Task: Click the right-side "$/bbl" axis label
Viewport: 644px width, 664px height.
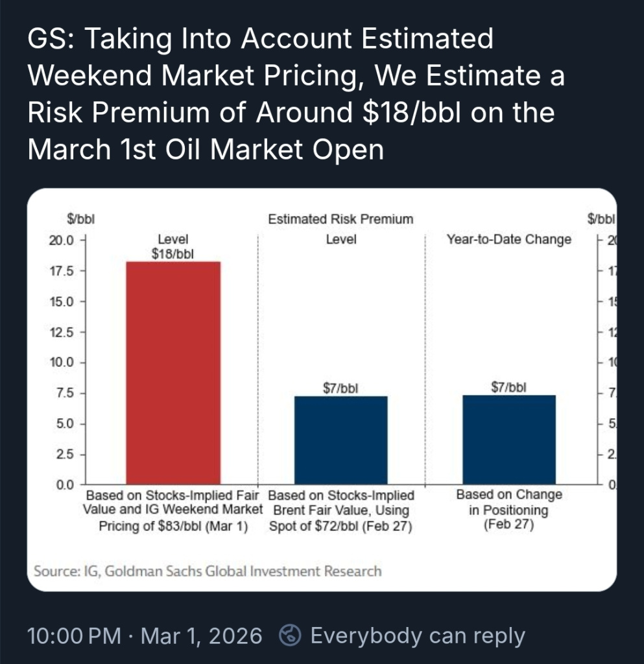Action: tap(601, 219)
